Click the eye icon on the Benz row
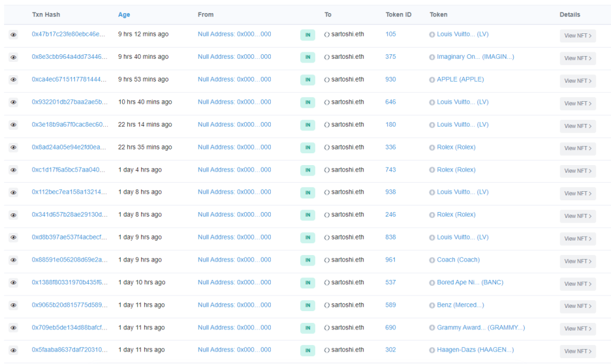The height and width of the screenshot is (364, 611). coord(13,305)
